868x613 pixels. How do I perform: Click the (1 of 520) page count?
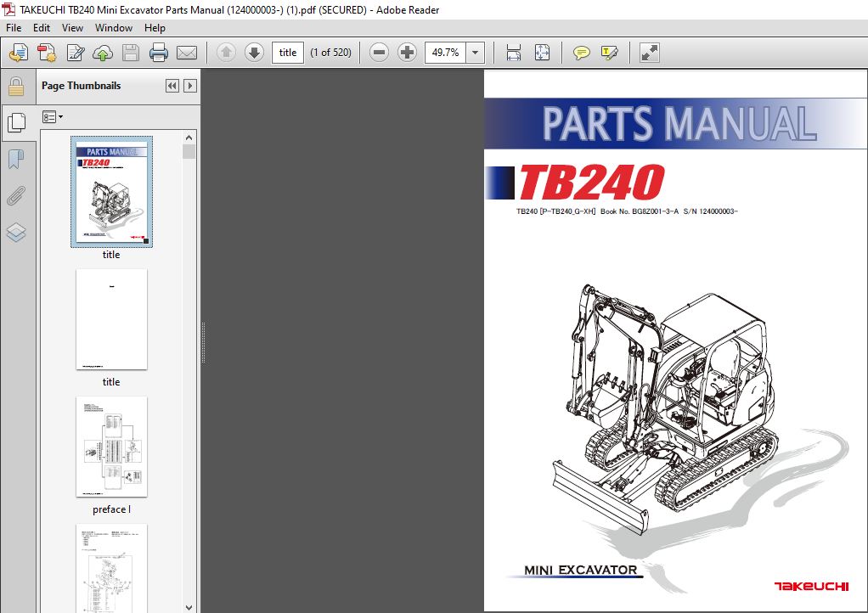click(x=330, y=53)
